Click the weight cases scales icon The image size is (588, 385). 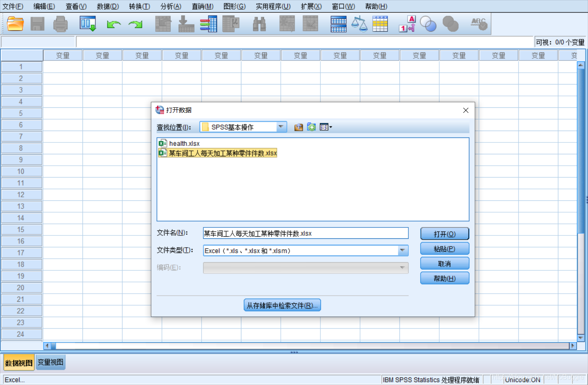359,24
